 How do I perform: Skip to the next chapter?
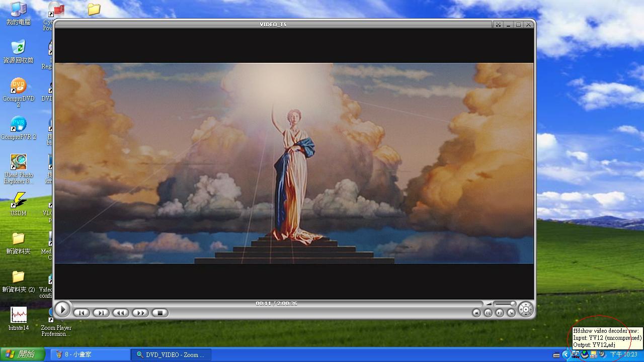pyautogui.click(x=101, y=313)
